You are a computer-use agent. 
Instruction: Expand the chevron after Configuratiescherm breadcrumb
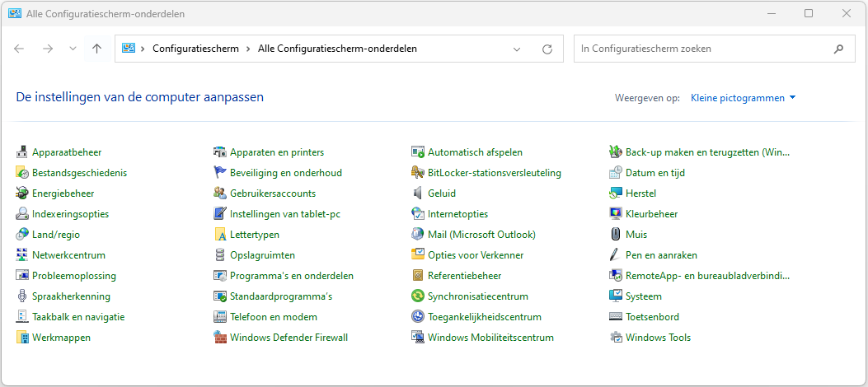click(248, 49)
